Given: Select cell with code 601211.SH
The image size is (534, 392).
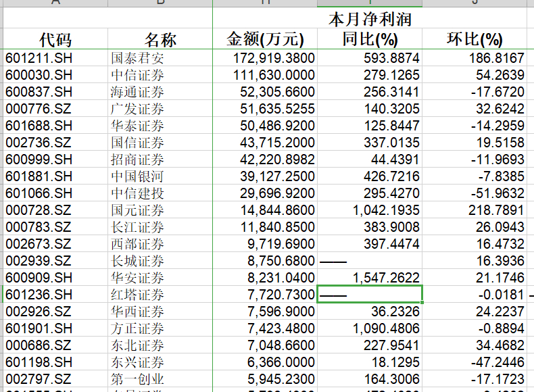Looking at the screenshot, I should (55, 58).
